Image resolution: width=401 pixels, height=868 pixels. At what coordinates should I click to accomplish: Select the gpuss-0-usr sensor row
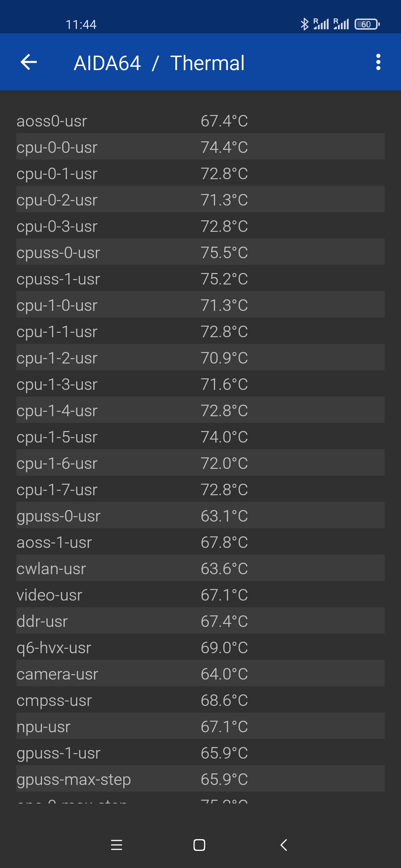(x=200, y=516)
